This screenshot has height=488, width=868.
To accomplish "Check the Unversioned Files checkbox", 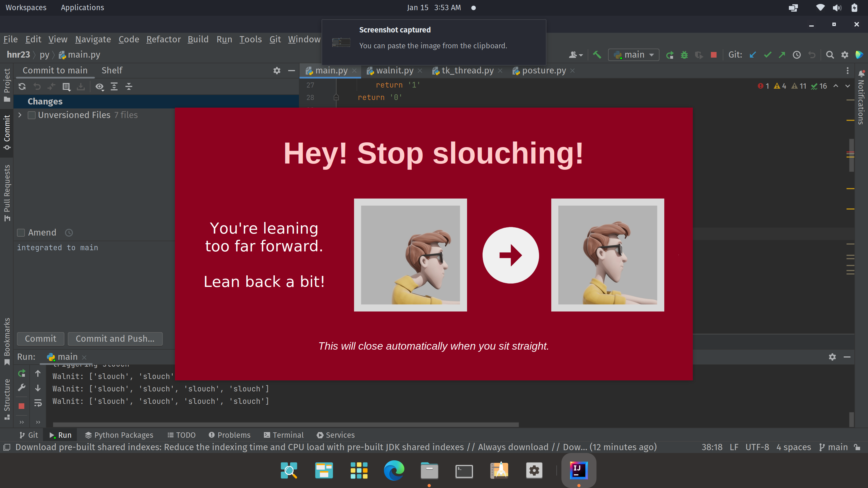I will click(x=32, y=115).
